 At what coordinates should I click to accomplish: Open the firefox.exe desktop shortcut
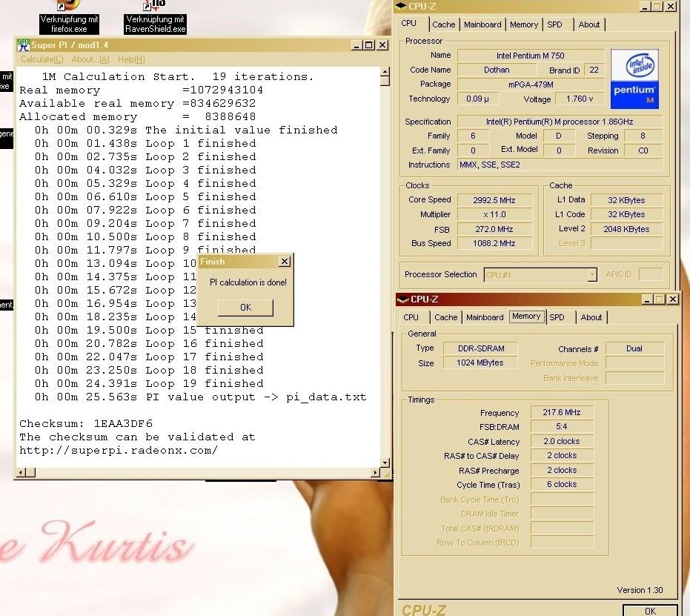coord(69,18)
